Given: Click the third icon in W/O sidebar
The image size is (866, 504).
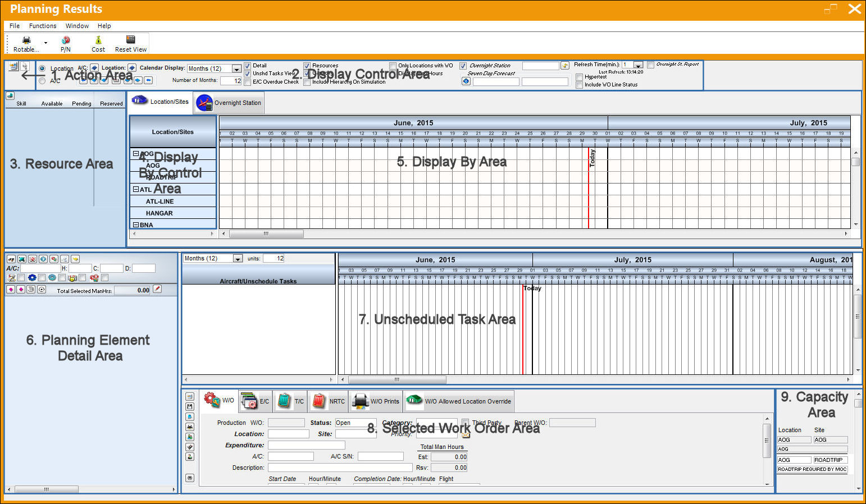Looking at the screenshot, I should pos(190,416).
